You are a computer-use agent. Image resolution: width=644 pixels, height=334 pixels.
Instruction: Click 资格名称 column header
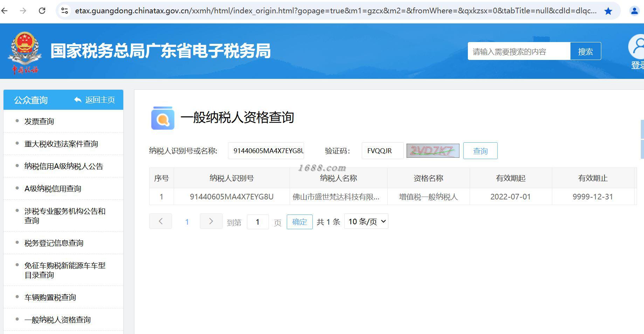428,178
